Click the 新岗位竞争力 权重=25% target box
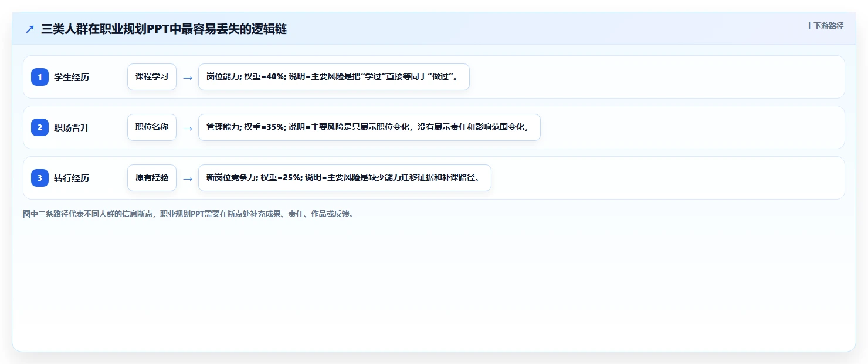The width and height of the screenshot is (868, 364). point(344,178)
